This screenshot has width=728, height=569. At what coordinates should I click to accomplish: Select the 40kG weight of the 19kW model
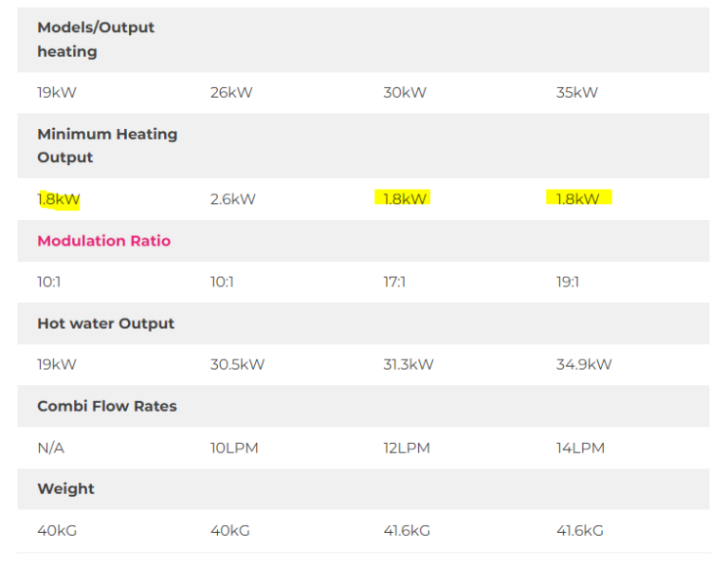click(x=57, y=530)
